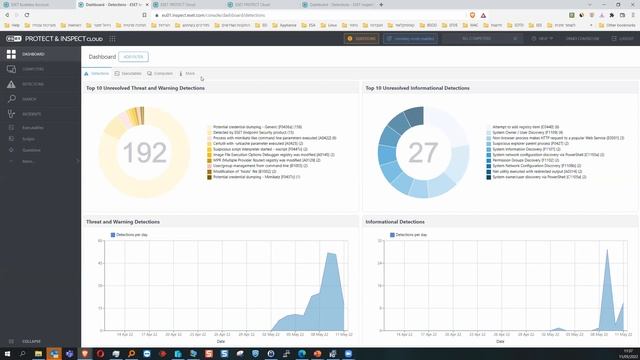
Task: Open the Help bookmarks folder
Action: click(x=12, y=25)
